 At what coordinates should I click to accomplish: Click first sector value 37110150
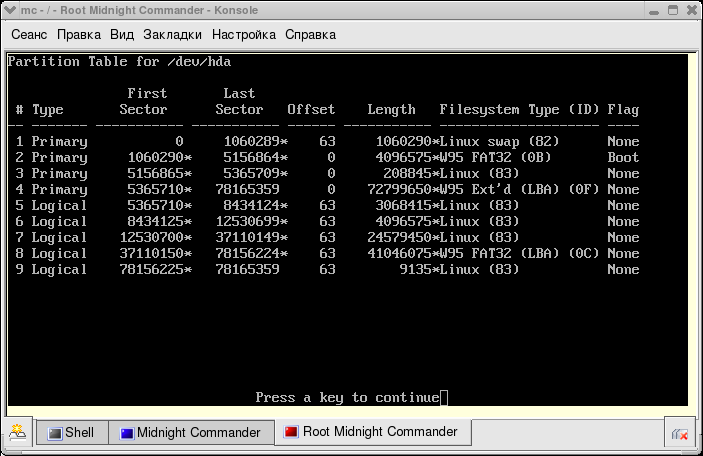152,253
